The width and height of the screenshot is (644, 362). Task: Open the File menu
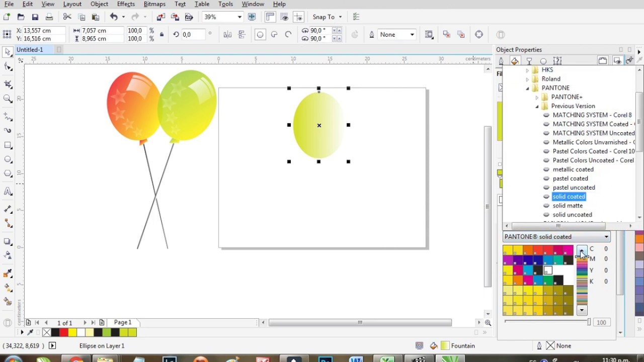click(x=9, y=4)
